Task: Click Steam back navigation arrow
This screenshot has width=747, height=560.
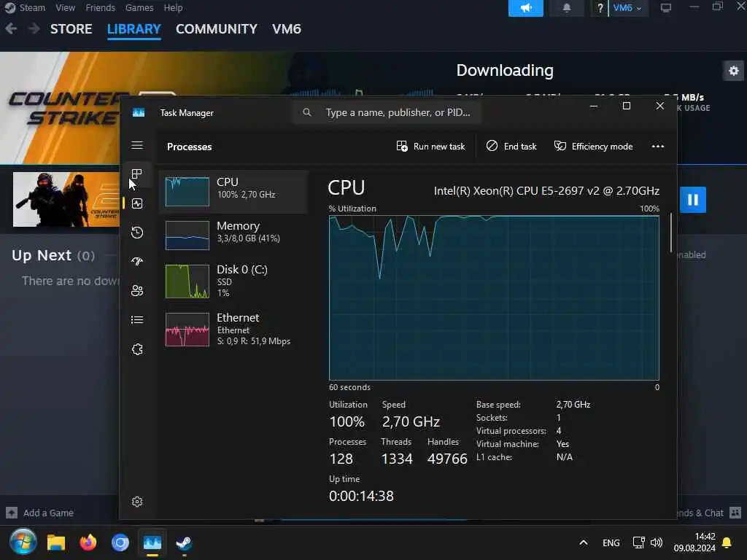Action: click(x=11, y=28)
